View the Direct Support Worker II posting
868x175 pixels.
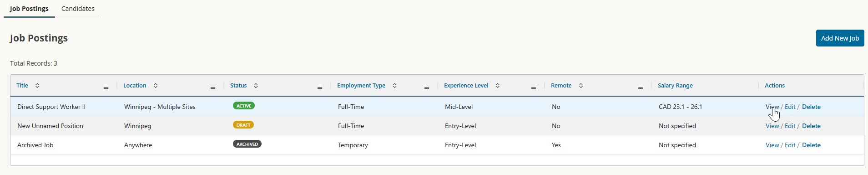tap(772, 107)
